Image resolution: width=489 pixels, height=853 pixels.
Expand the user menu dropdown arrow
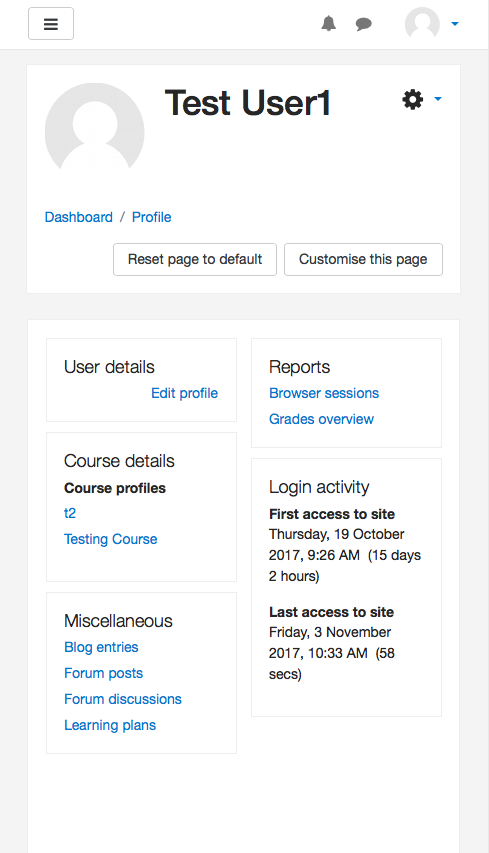[x=455, y=24]
